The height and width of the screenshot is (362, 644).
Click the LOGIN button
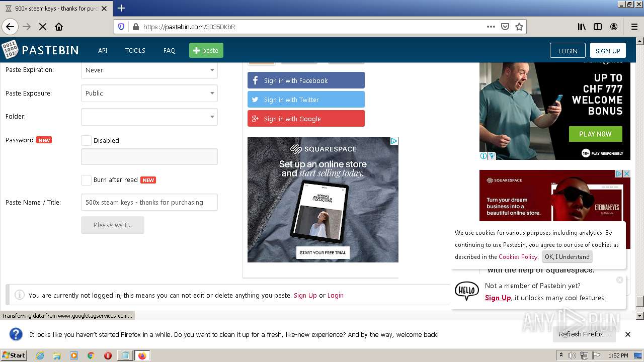click(x=568, y=50)
